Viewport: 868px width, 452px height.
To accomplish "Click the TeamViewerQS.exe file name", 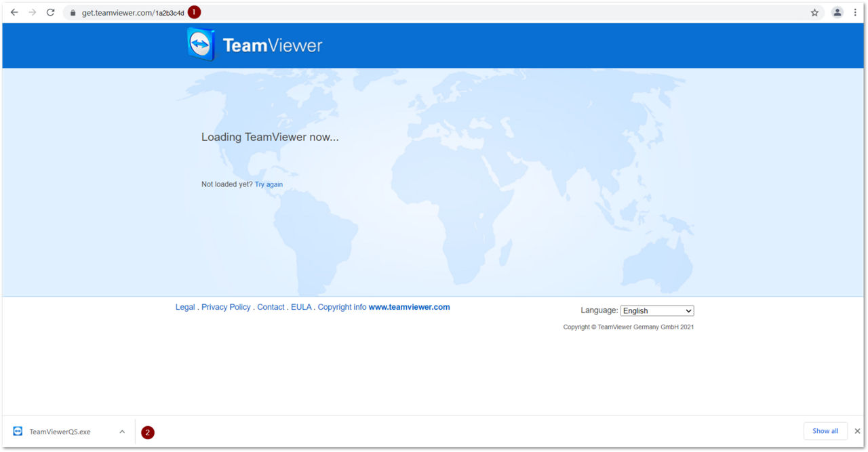I will tap(60, 432).
